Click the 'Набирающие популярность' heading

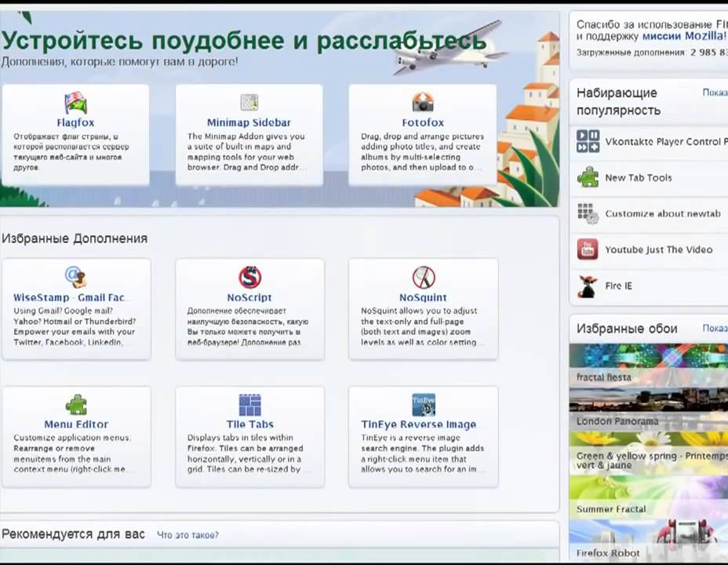coord(618,101)
